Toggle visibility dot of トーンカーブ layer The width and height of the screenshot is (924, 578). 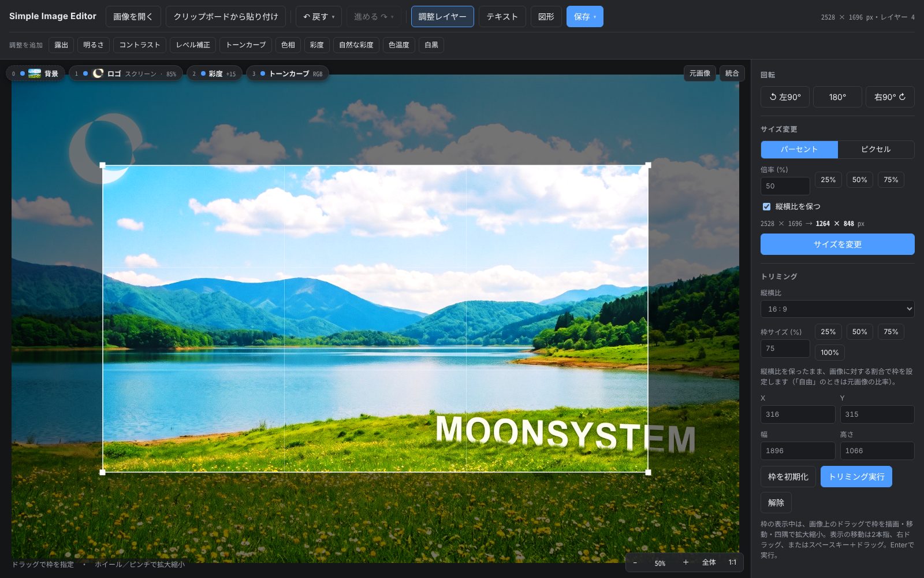click(x=263, y=73)
